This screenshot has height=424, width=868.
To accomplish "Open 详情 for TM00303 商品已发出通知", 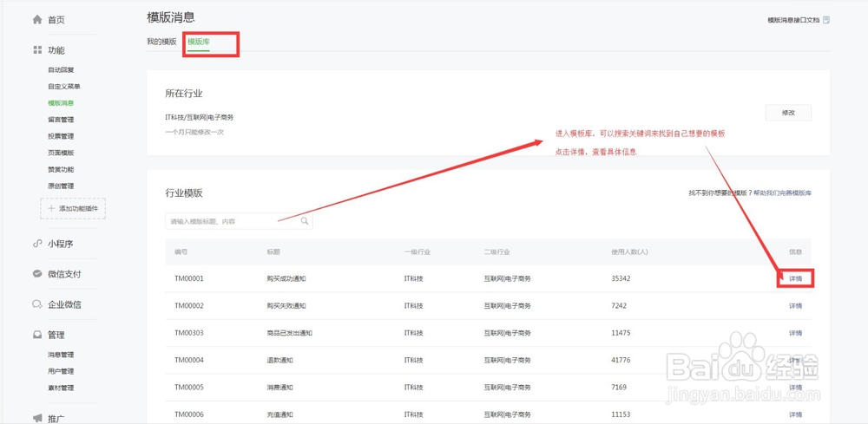I will click(795, 333).
